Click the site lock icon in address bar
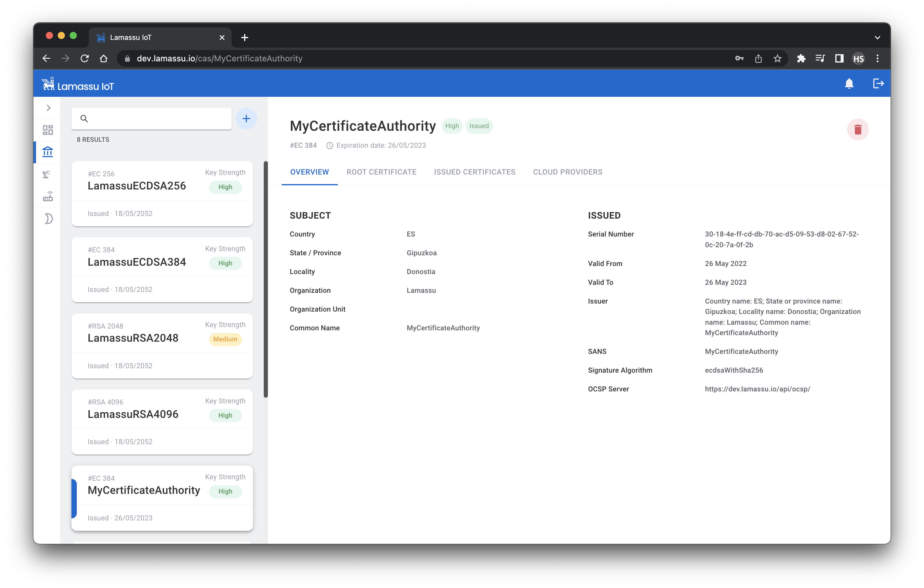This screenshot has height=588, width=924. coord(127,58)
